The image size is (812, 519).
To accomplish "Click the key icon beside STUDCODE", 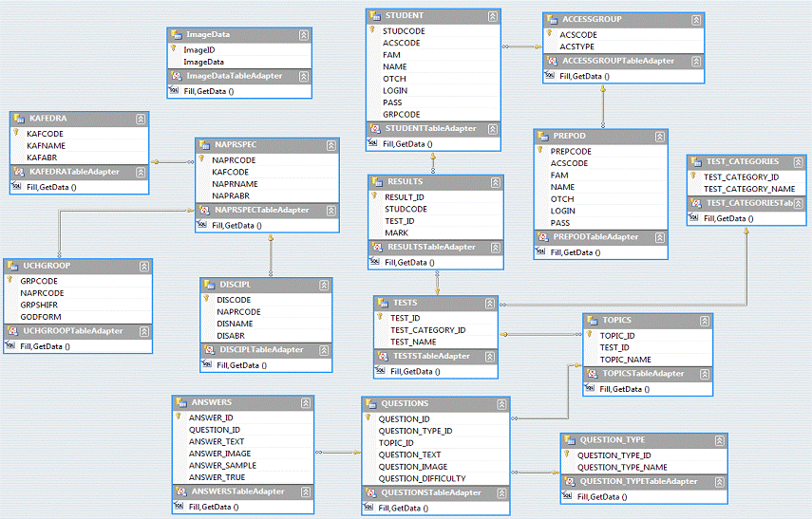I will point(373,30).
